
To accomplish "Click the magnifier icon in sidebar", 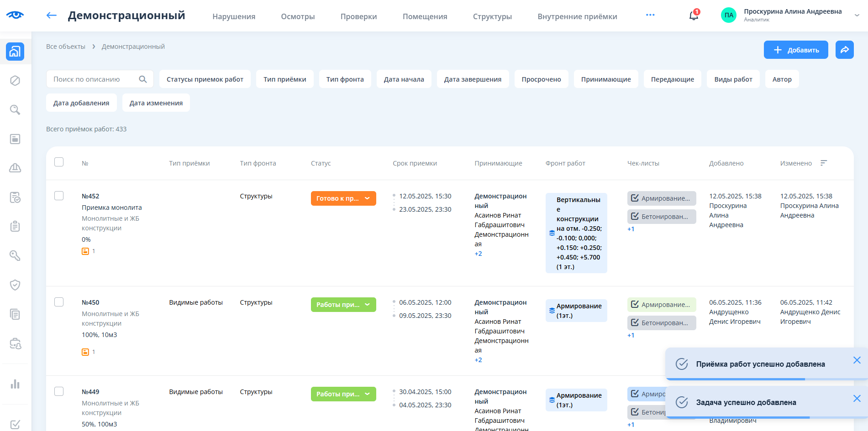I will pyautogui.click(x=15, y=110).
